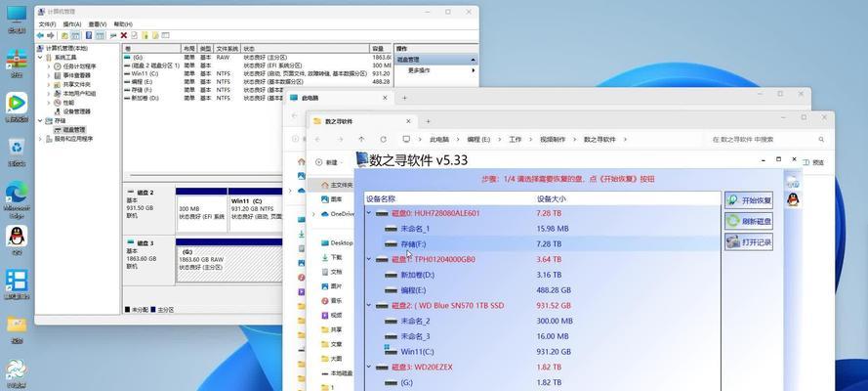
Task: Click 打开记录 button in 数之寻软件
Action: tap(749, 242)
